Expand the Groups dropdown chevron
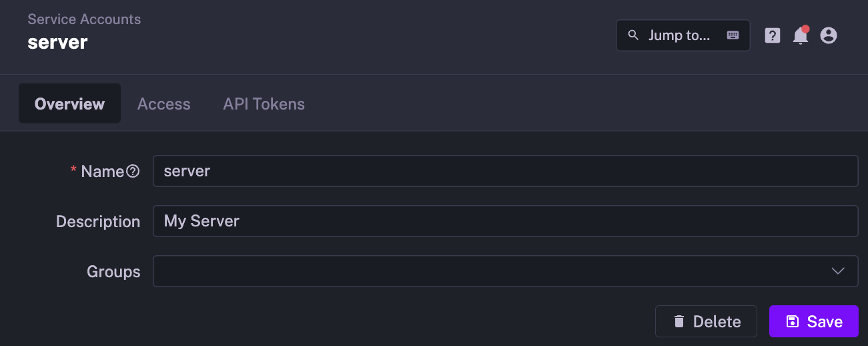Image resolution: width=868 pixels, height=346 pixels. (838, 271)
